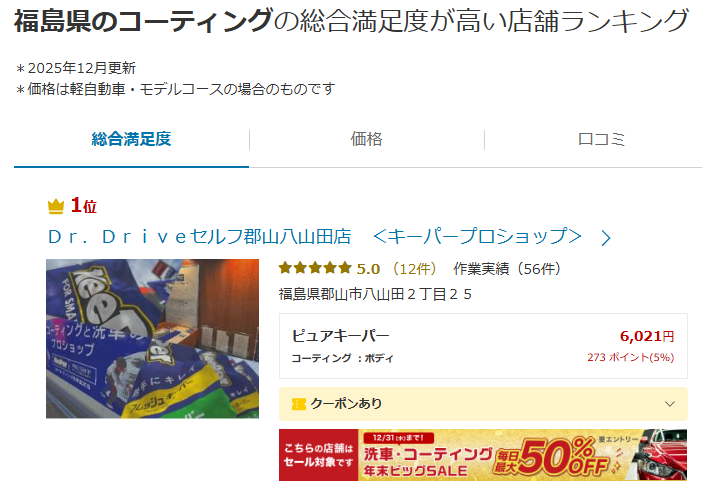Click the 6,021円 price
This screenshot has width=702, height=499.
(x=647, y=336)
